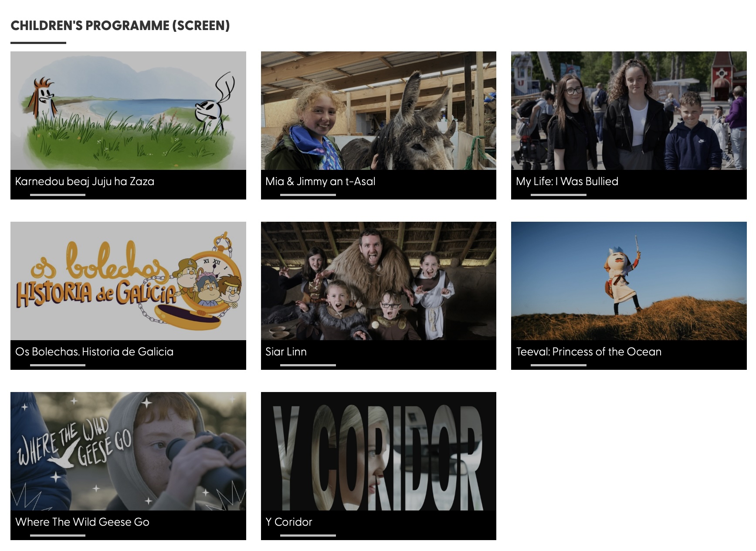Open the boy with binoculars thumbnail
The image size is (756, 551).
(x=128, y=451)
